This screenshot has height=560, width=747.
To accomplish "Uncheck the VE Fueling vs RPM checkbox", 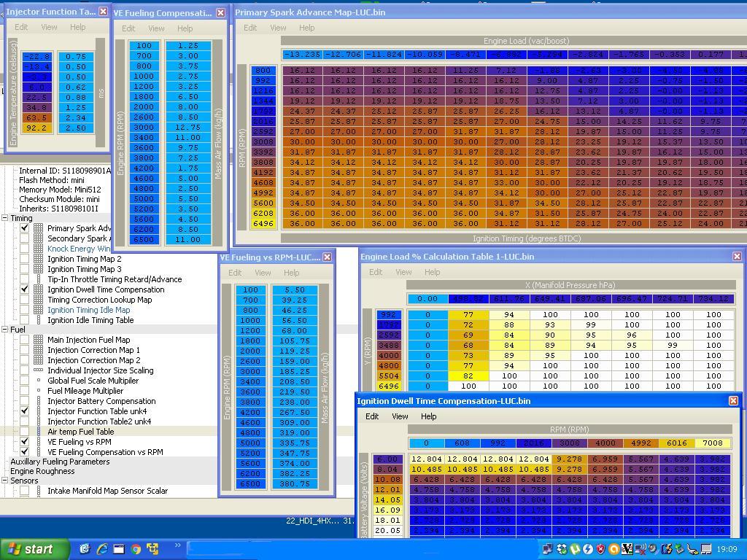I will pyautogui.click(x=25, y=442).
